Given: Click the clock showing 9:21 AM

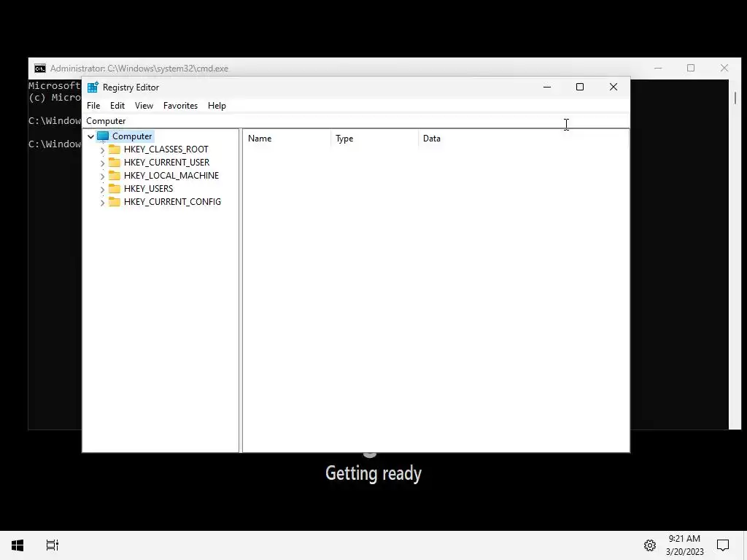Looking at the screenshot, I should click(684, 539).
